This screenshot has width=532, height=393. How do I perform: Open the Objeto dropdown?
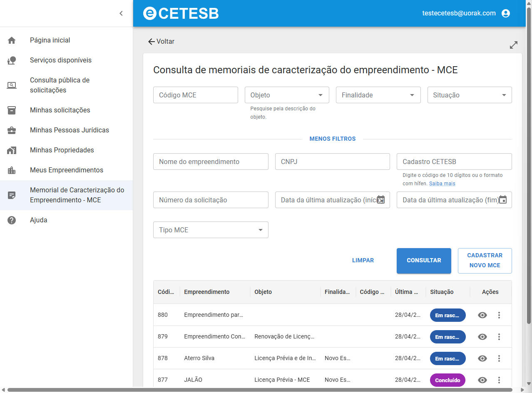[287, 95]
